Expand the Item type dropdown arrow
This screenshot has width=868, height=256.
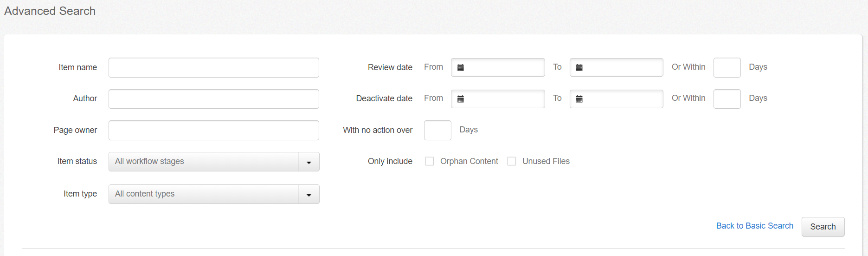(309, 194)
